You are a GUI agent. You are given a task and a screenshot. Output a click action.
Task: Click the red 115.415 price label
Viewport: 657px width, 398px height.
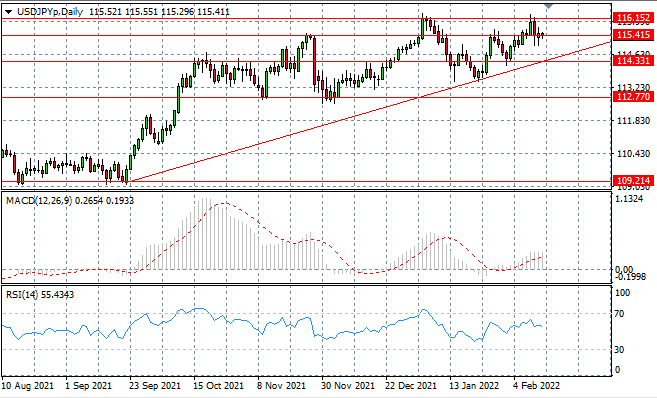click(633, 35)
